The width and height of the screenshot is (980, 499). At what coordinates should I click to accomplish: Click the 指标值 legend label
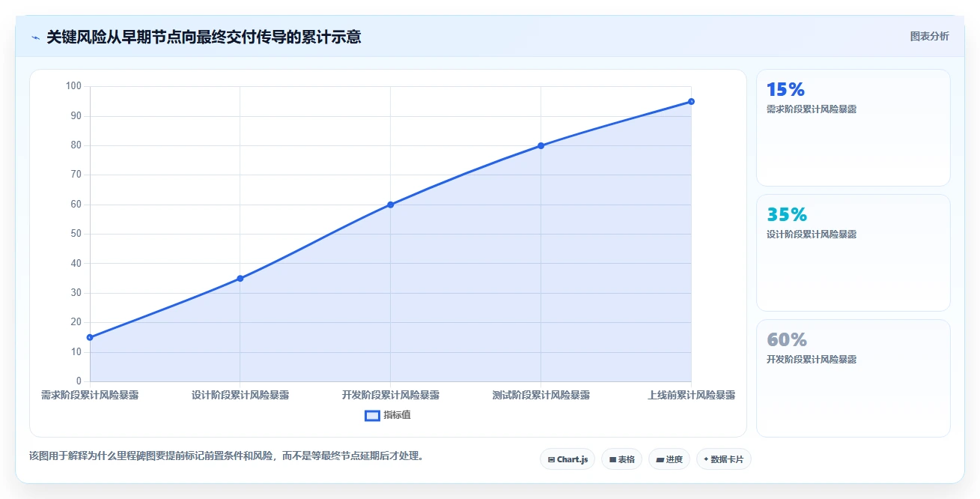point(397,415)
